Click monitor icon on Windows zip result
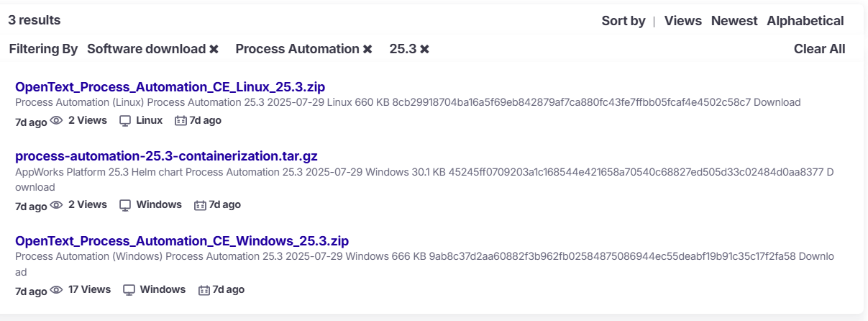Image resolution: width=868 pixels, height=321 pixels. coord(129,290)
